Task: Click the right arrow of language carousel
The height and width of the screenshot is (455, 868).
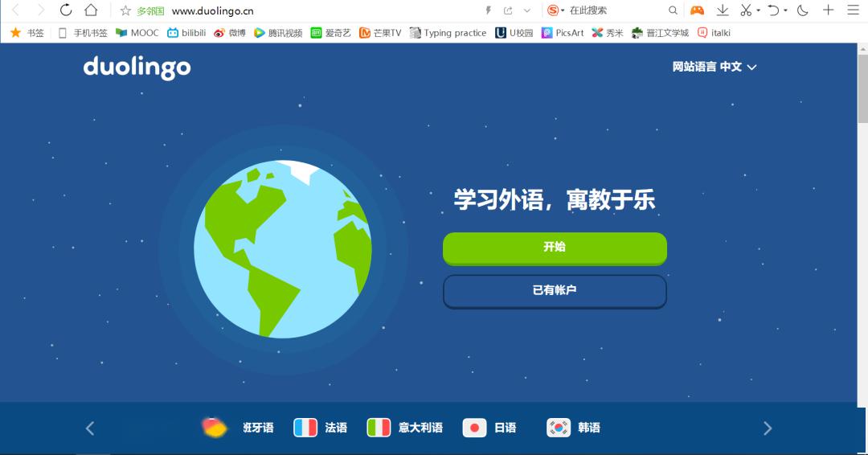Action: tap(768, 428)
